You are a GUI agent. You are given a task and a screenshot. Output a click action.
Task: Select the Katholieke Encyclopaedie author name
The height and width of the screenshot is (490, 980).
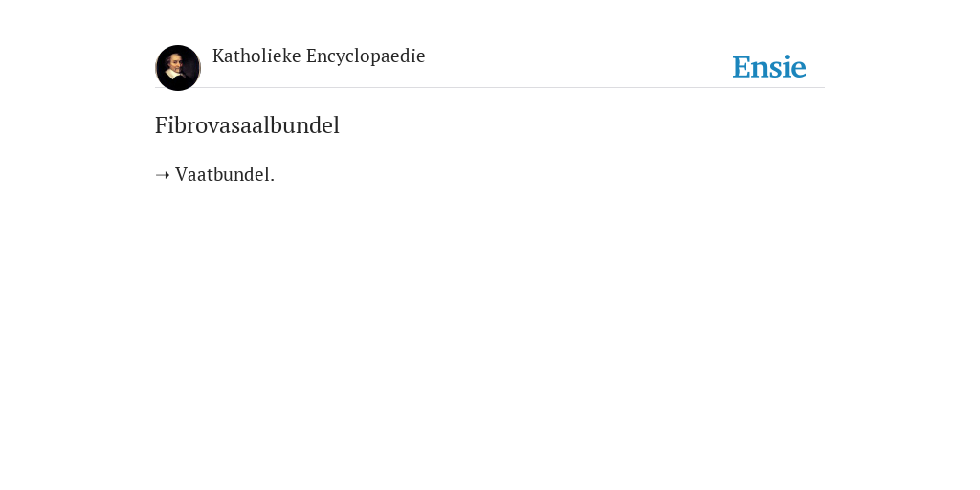point(319,56)
